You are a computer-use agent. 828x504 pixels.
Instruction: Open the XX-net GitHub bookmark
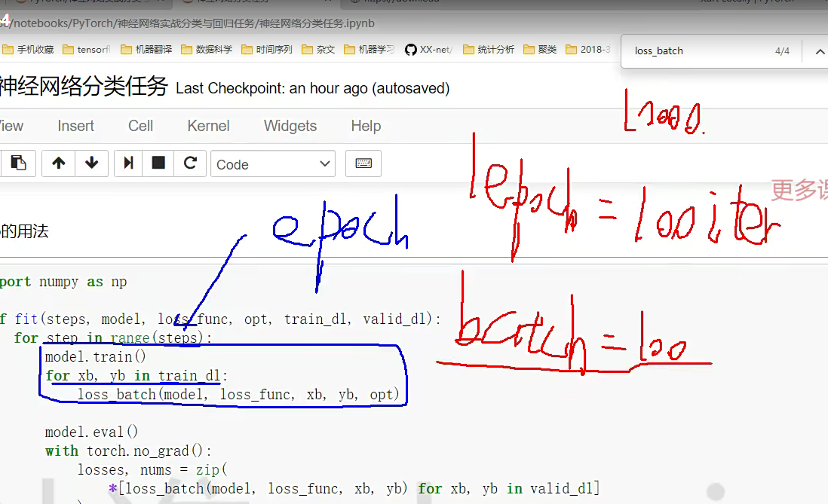[x=428, y=50]
